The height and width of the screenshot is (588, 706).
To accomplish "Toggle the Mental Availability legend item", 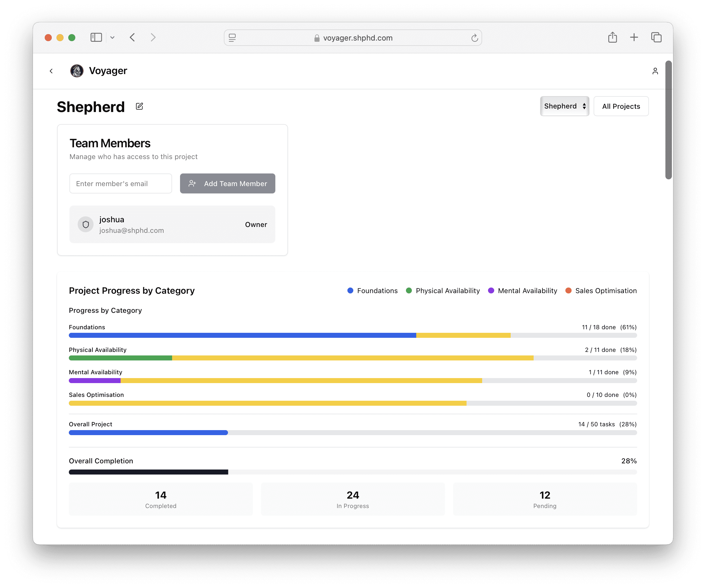I will [522, 291].
